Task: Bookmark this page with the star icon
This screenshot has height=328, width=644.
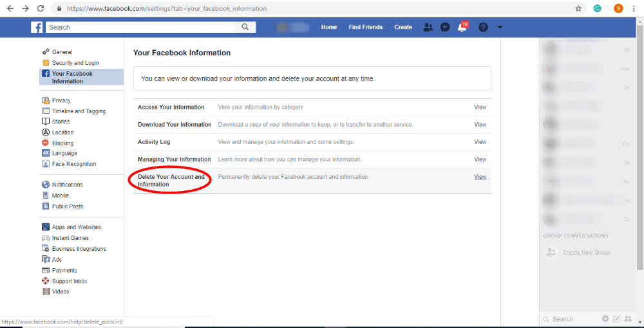Action: point(578,8)
